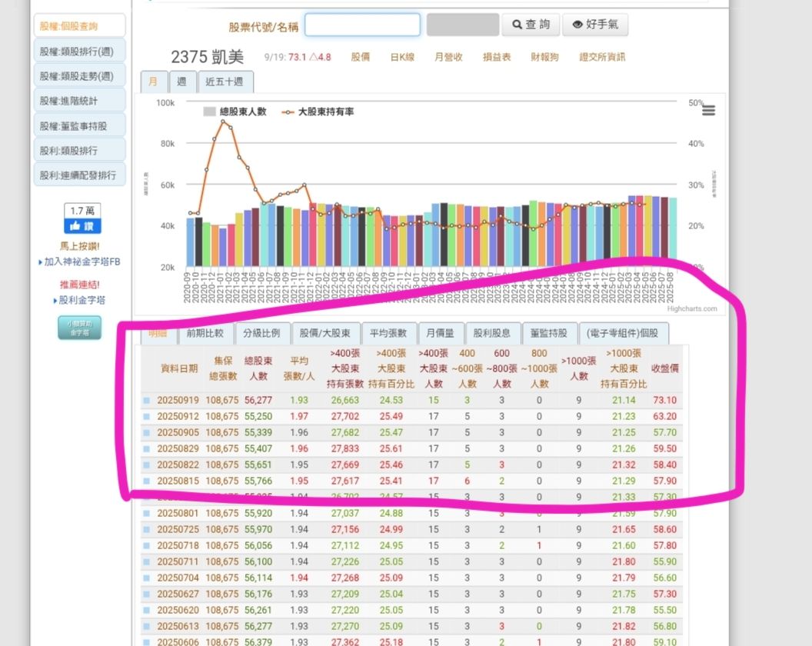Open the 財報狗 link

click(x=544, y=57)
